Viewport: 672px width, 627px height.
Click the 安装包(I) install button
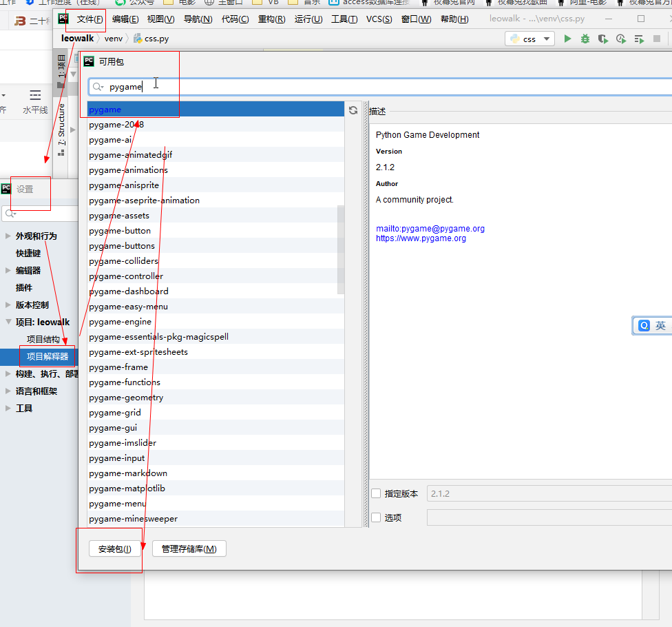114,548
